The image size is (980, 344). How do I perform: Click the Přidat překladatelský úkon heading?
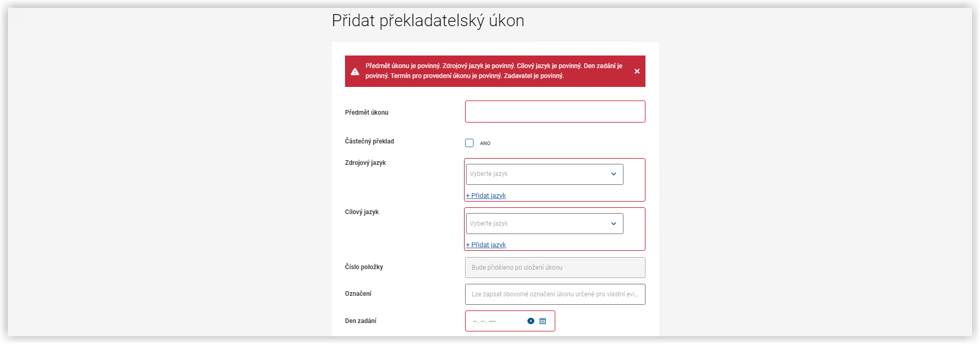click(428, 20)
